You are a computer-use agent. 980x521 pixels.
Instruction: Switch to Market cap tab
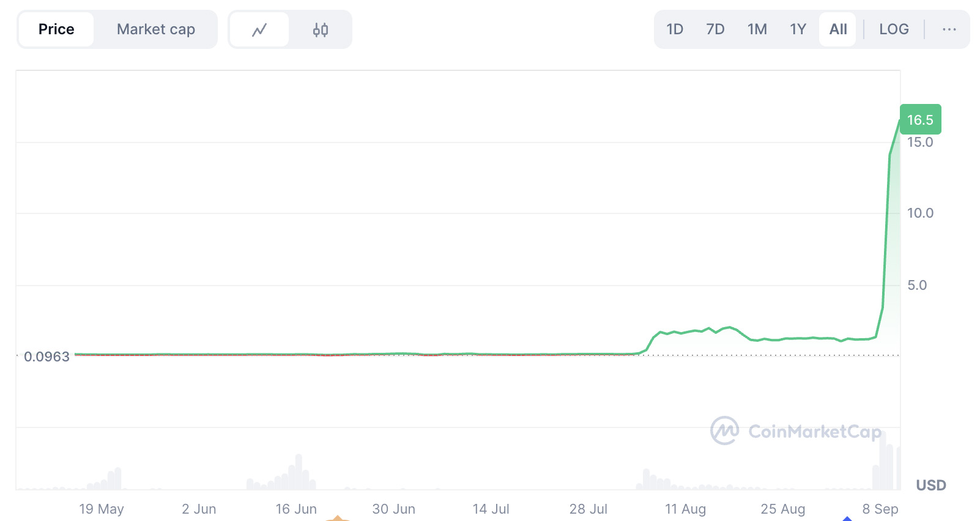[x=156, y=29]
